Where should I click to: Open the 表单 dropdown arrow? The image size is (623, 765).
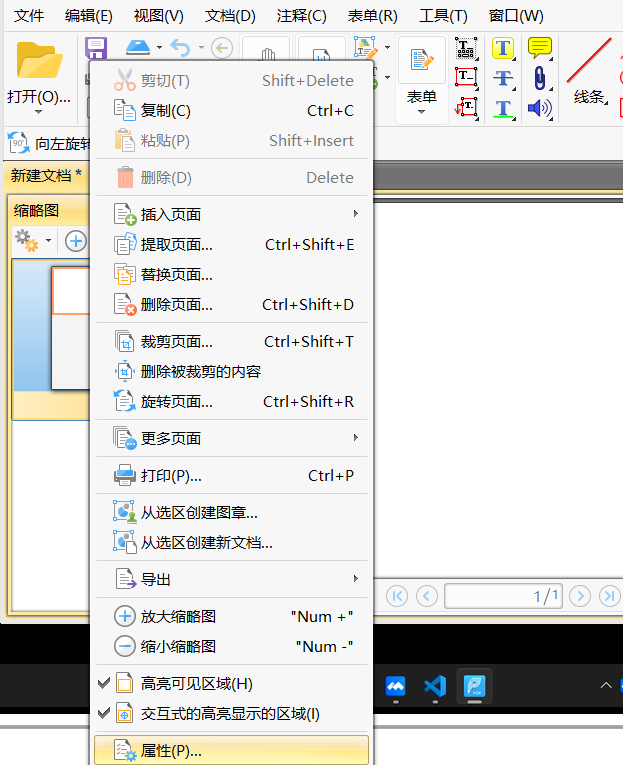point(422,112)
